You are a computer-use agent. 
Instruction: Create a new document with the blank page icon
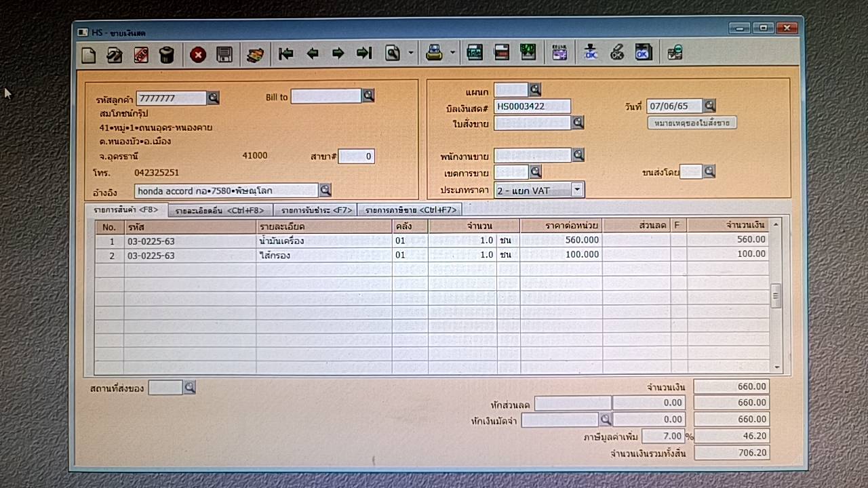88,54
